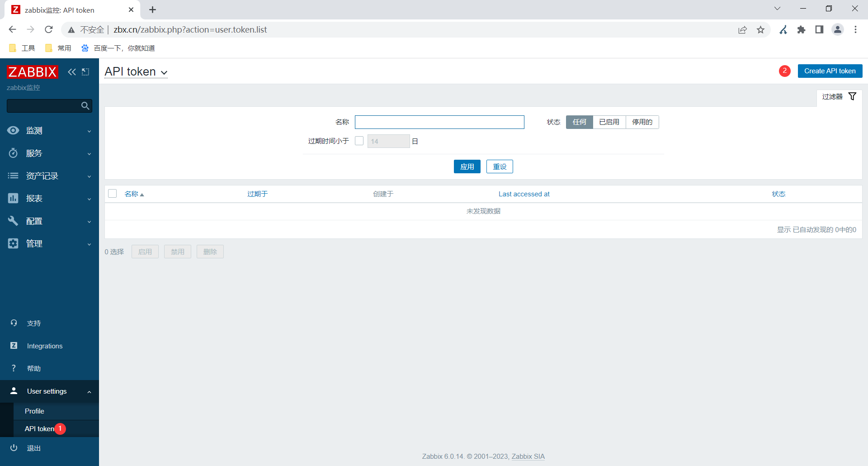Open new browser tab

pos(153,10)
